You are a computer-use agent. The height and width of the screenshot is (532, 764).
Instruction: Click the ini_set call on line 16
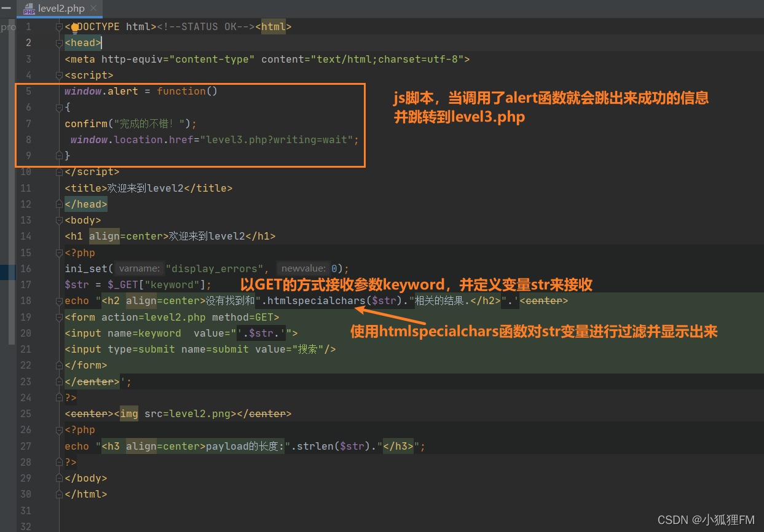pos(207,268)
